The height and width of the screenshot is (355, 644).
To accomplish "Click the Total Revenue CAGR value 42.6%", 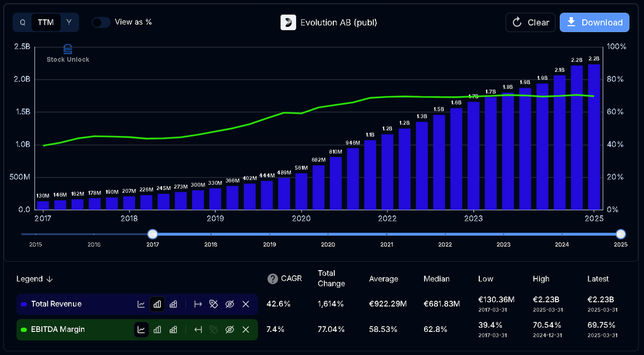I will click(279, 304).
